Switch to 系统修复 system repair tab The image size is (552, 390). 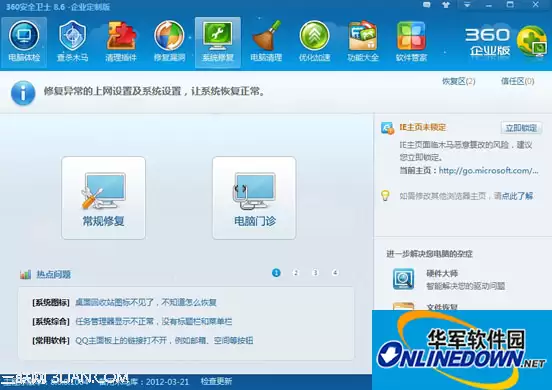218,42
